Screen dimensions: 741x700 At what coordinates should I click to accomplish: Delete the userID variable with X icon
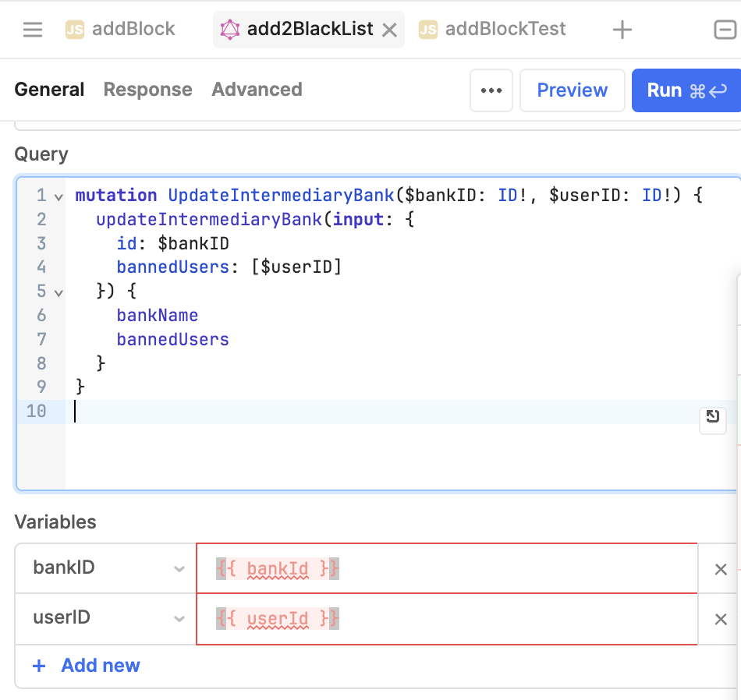721,619
